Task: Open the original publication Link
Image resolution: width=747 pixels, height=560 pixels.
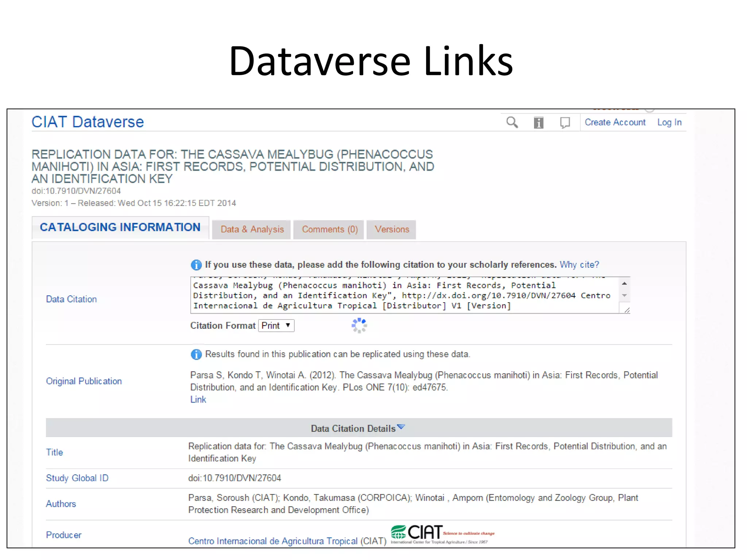Action: (x=198, y=400)
